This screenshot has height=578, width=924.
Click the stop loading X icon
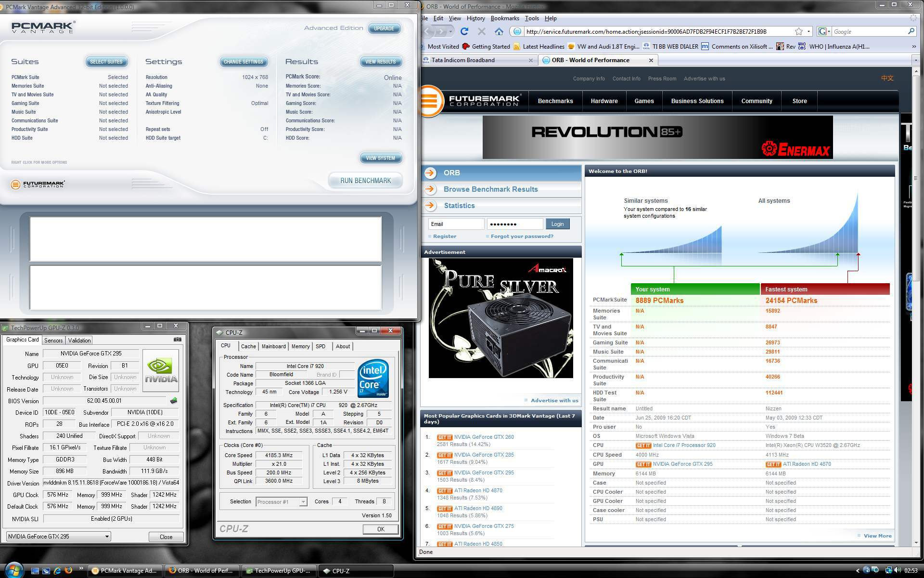coord(481,31)
